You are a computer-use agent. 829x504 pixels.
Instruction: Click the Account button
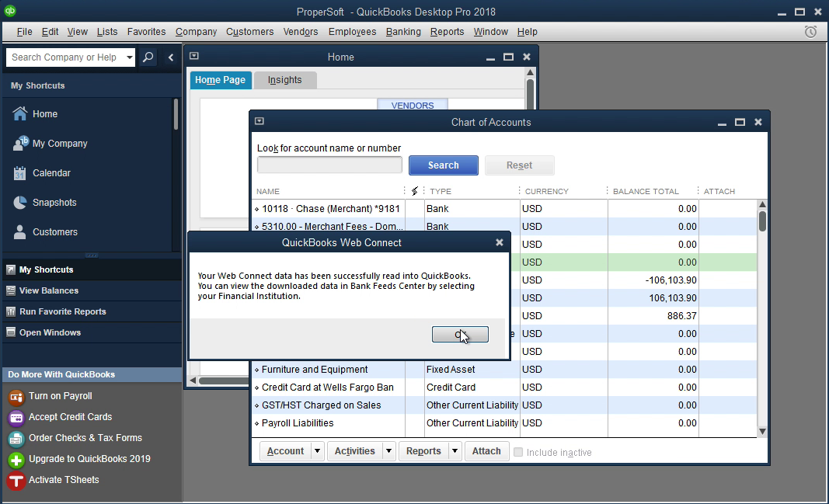285,451
